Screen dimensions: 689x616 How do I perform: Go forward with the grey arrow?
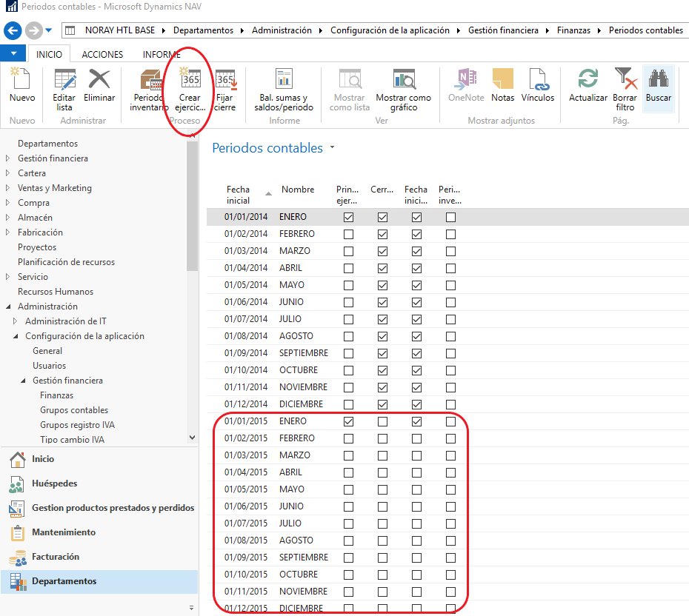[34, 31]
